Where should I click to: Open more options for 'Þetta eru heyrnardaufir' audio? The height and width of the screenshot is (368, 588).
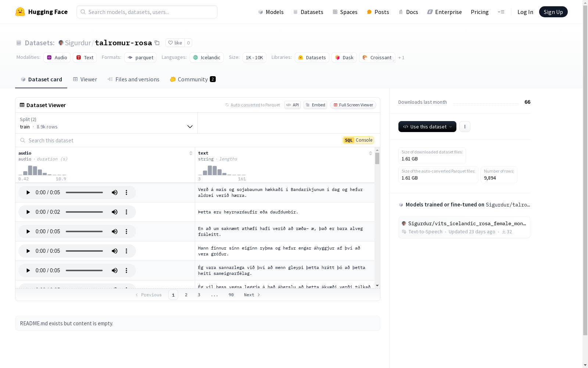pyautogui.click(x=126, y=212)
